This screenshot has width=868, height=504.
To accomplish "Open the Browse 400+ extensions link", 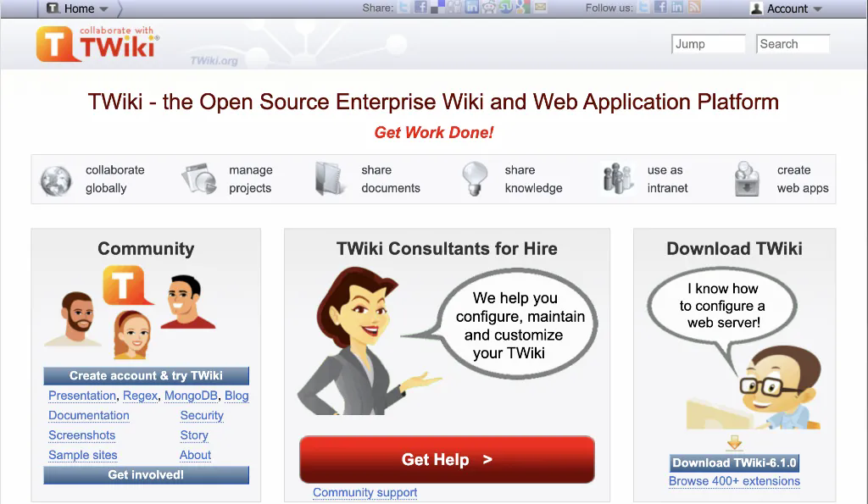I will coord(734,481).
